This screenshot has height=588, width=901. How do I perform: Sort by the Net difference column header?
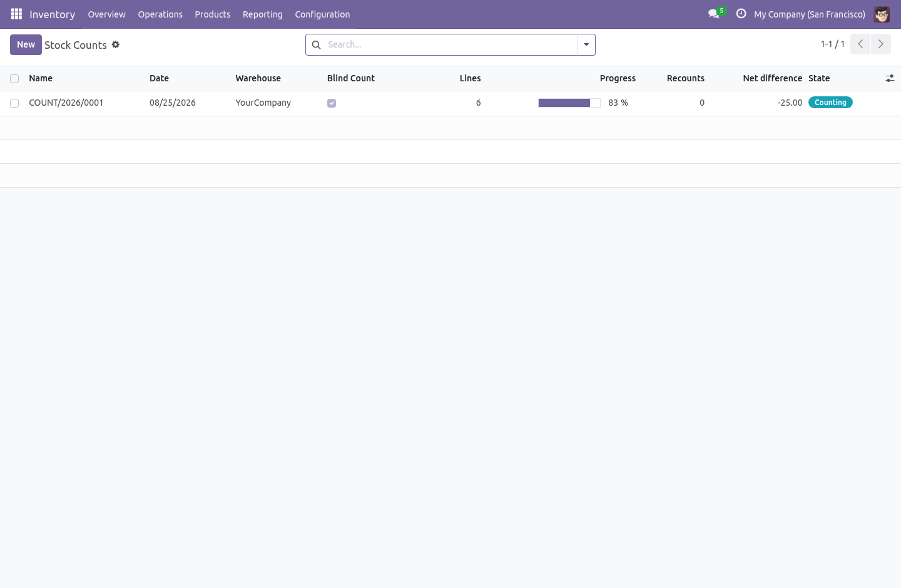pyautogui.click(x=773, y=78)
